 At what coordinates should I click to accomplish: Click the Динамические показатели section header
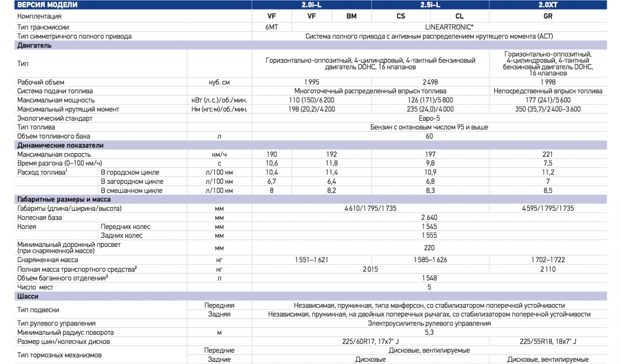point(60,145)
